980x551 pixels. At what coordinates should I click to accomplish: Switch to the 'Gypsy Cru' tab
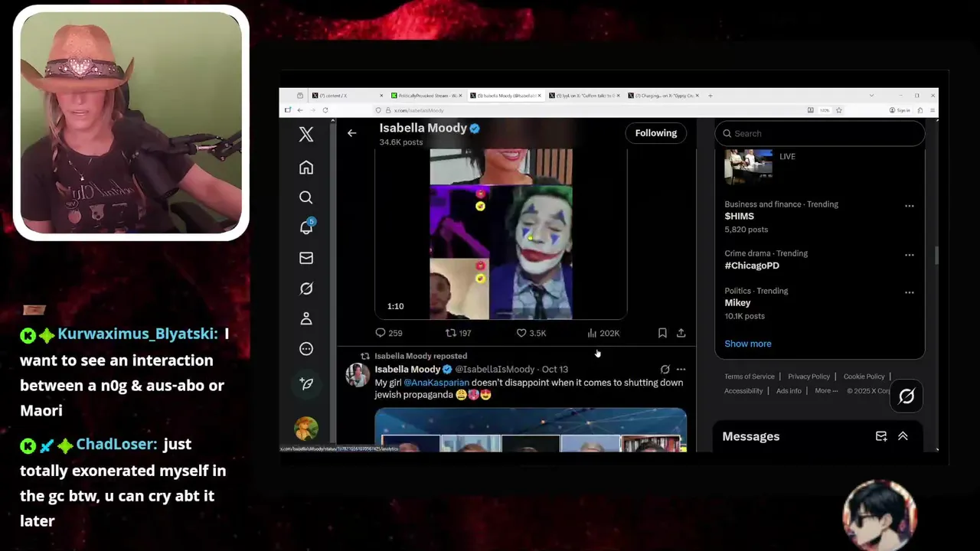(664, 96)
